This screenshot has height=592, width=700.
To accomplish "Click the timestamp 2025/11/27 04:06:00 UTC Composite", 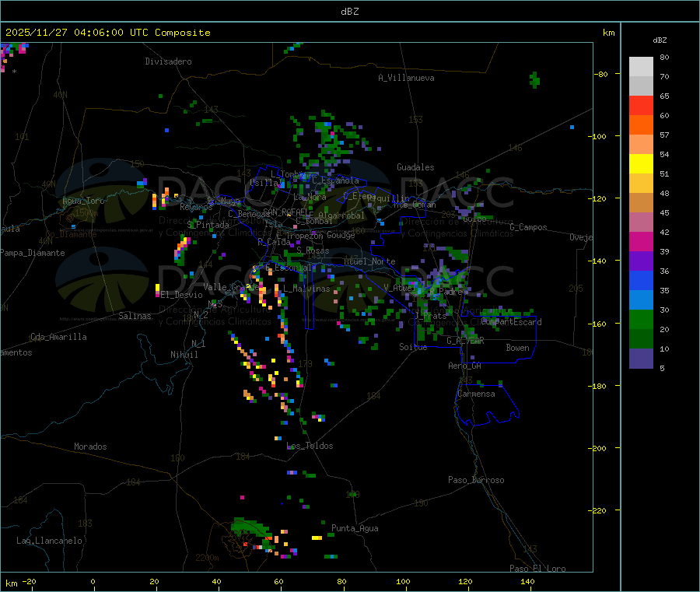I will [108, 33].
